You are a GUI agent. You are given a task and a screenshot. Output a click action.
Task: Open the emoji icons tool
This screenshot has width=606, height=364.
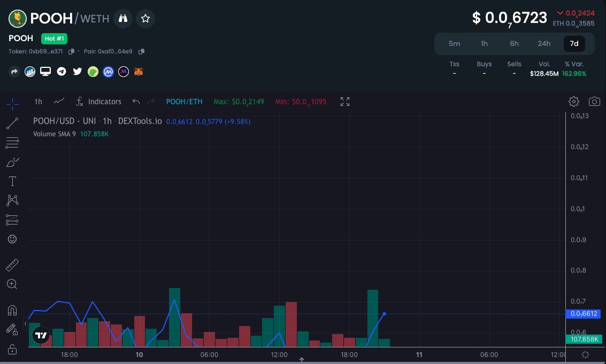[12, 239]
